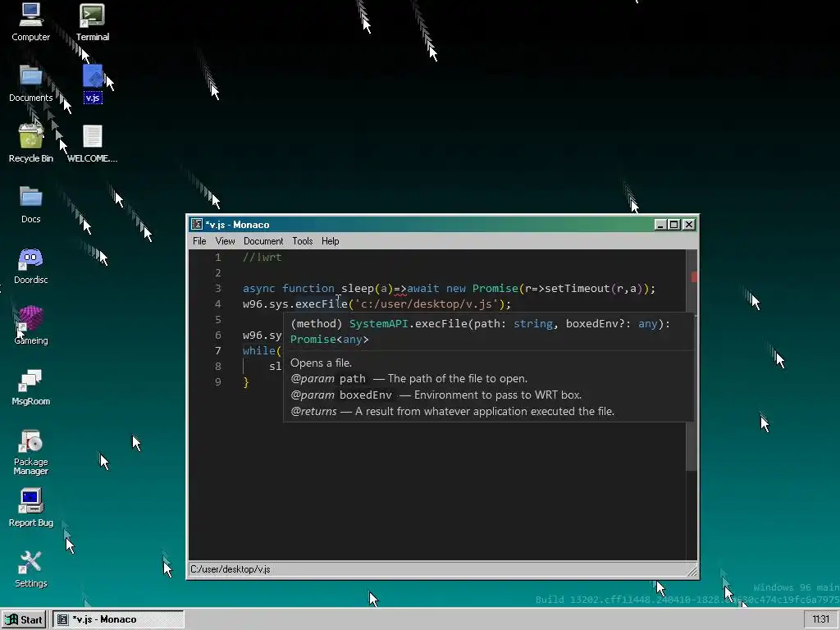Screen dimensions: 840x630
Task: Open the Settings desktop icon
Action: 30,568
